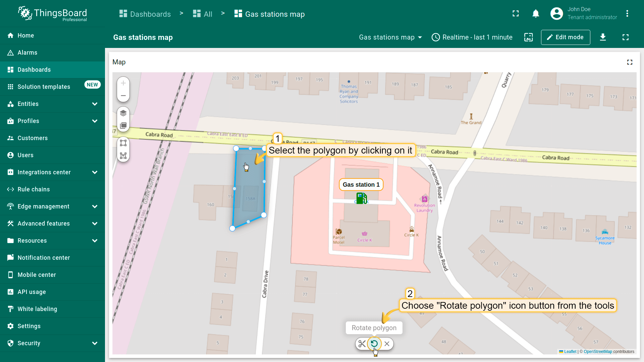Open the notifications bell
This screenshot has width=644, height=362.
point(536,14)
